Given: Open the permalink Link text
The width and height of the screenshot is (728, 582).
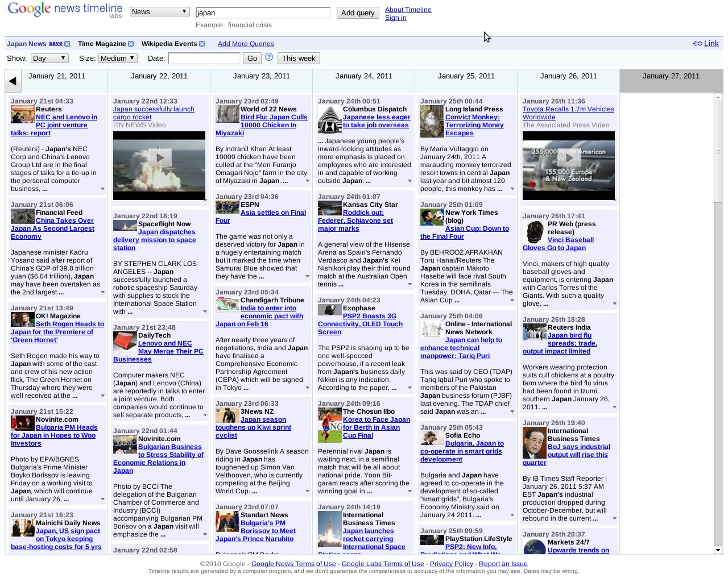Looking at the screenshot, I should coord(712,43).
